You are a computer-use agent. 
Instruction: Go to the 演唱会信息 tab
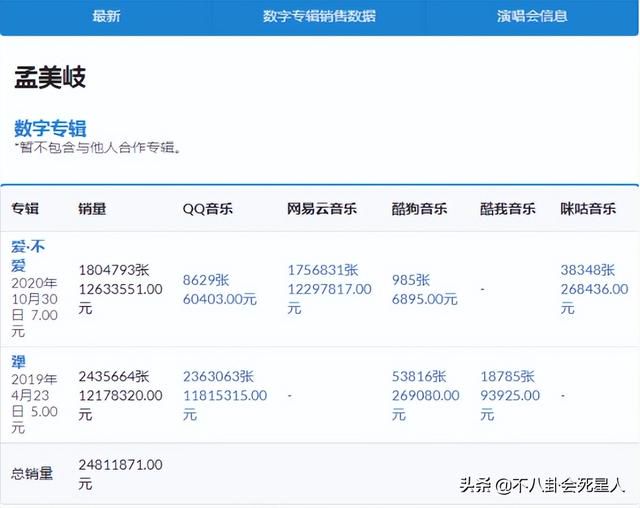(x=532, y=16)
